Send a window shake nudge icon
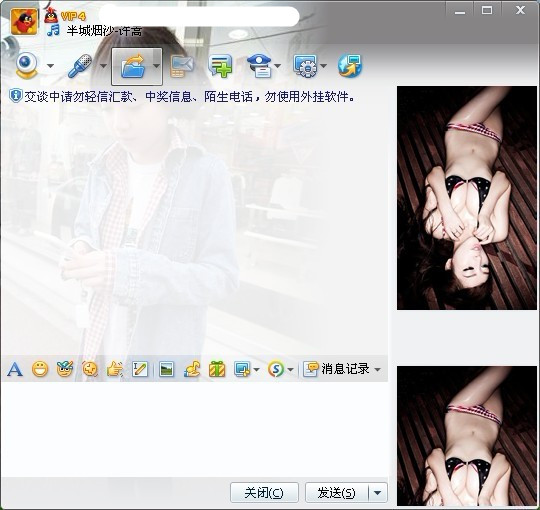Viewport: 540px width, 510px height. [90, 369]
